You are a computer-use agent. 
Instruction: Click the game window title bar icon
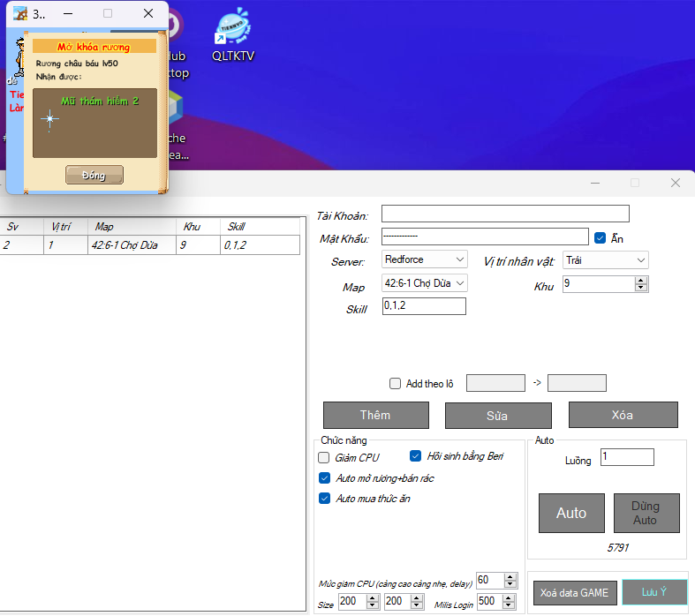click(x=19, y=13)
